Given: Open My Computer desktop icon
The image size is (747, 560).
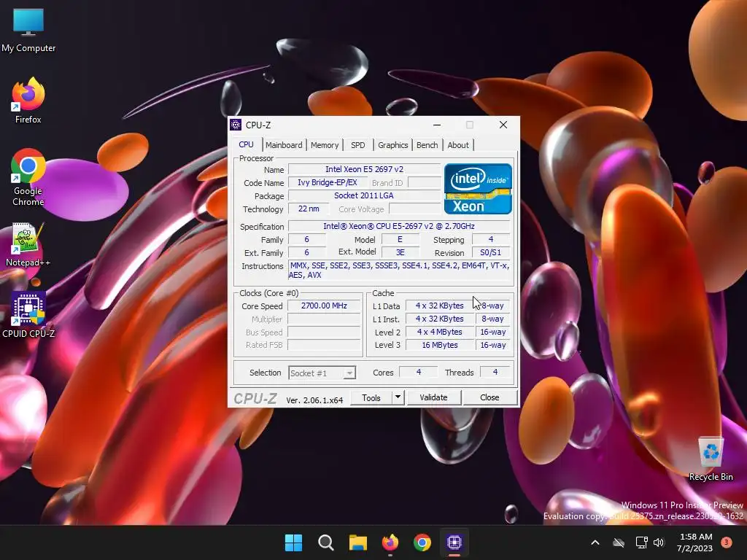Looking at the screenshot, I should pyautogui.click(x=28, y=30).
